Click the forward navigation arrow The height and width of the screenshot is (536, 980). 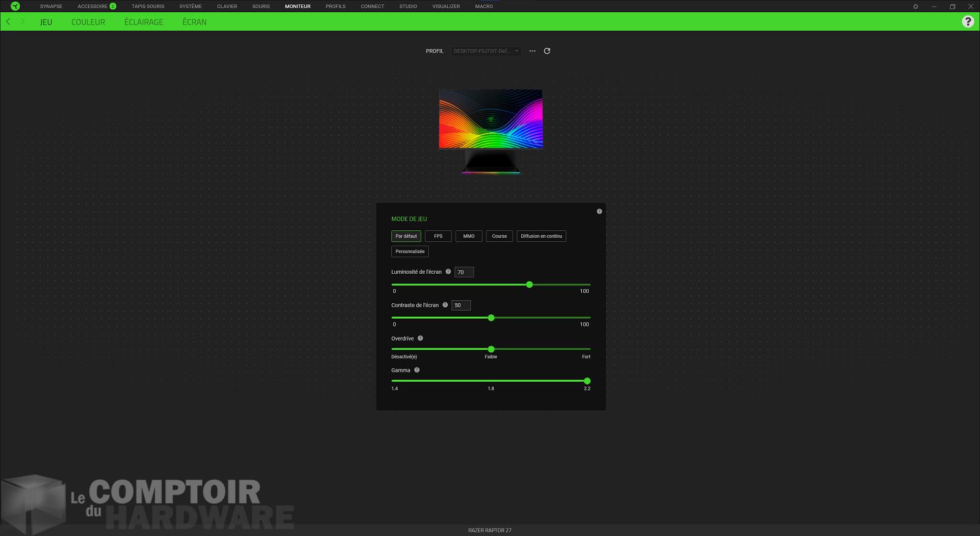click(x=23, y=21)
